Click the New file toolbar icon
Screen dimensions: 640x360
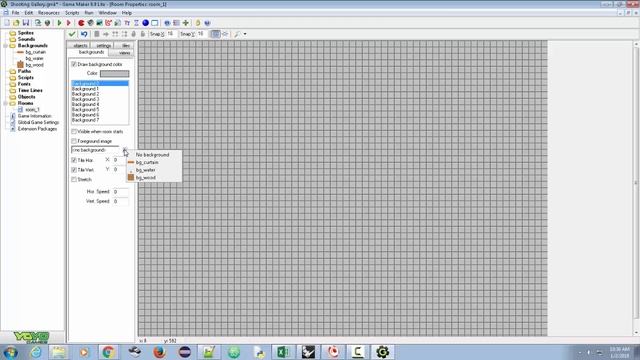7,23
